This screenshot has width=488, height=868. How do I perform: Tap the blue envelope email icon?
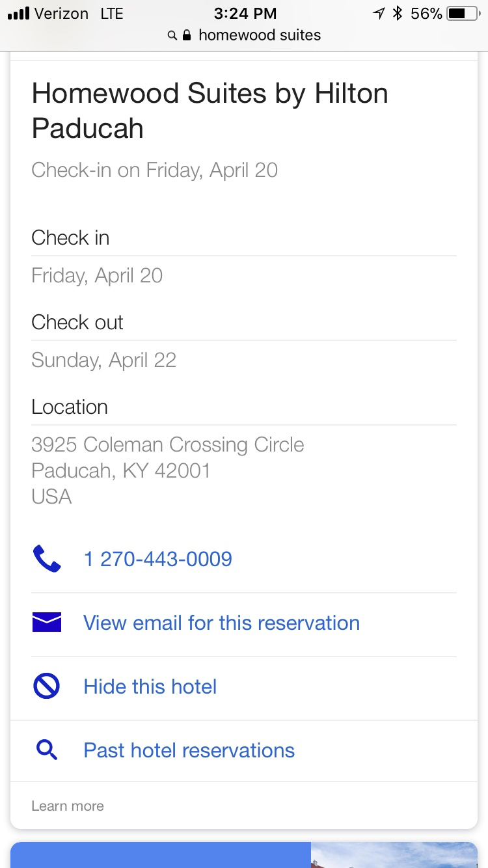click(x=47, y=623)
